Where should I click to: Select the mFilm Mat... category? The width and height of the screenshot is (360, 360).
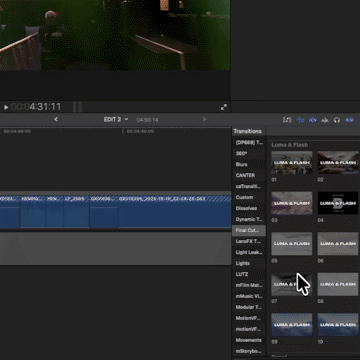click(x=249, y=285)
